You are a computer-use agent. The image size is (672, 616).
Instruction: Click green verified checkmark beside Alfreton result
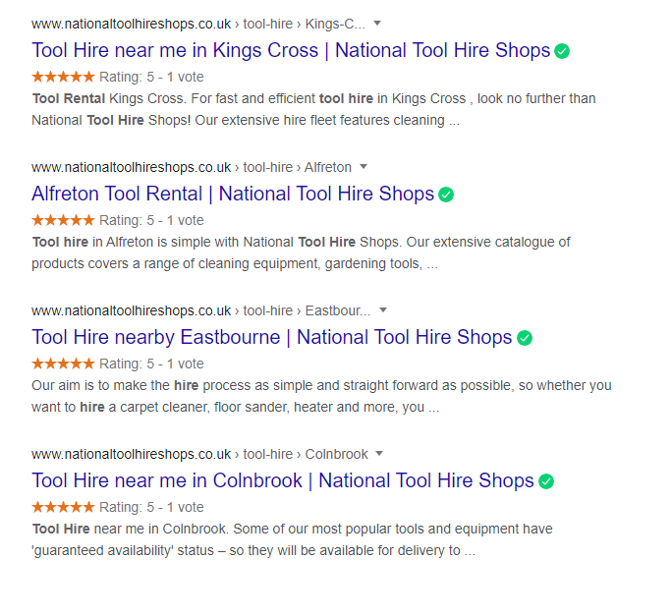pyautogui.click(x=446, y=195)
